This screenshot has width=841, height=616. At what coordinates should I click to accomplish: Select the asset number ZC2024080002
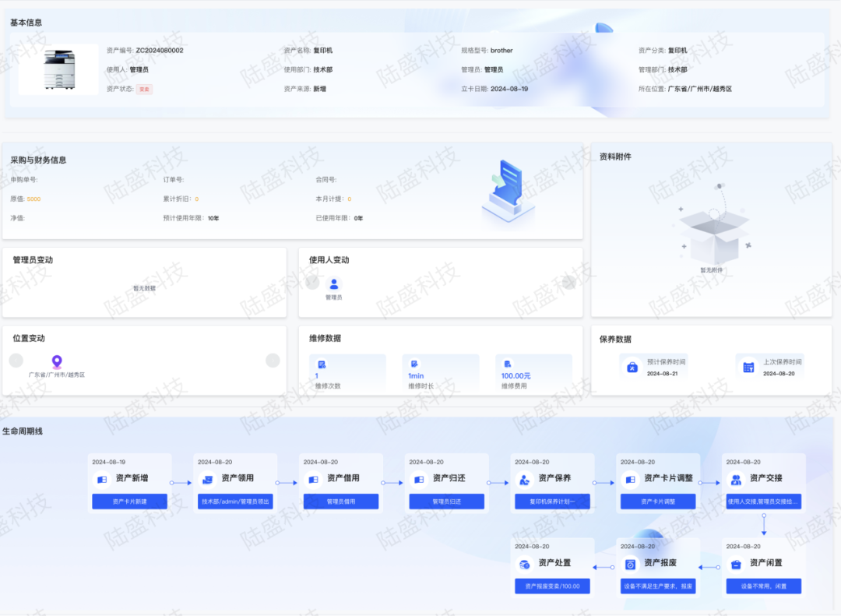pos(160,51)
